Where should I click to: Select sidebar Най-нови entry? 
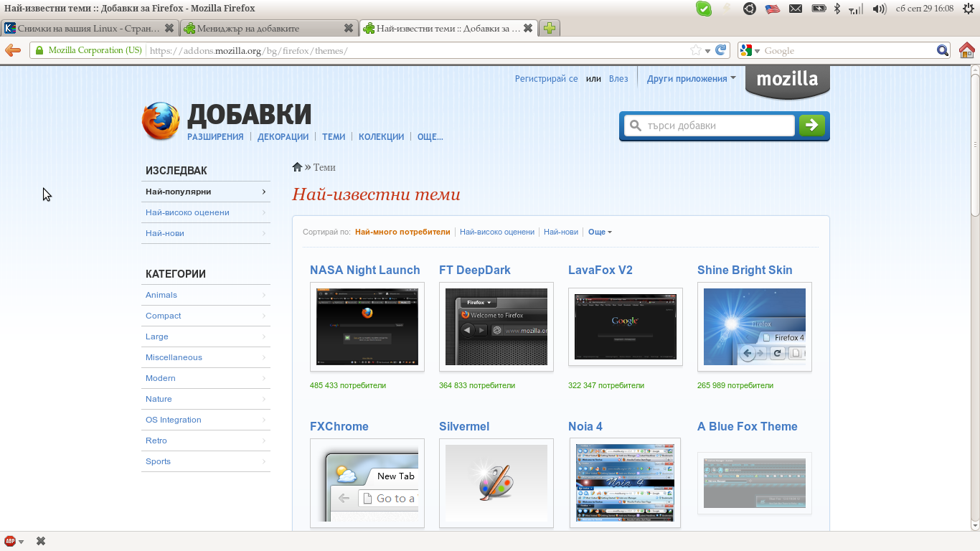pos(206,233)
